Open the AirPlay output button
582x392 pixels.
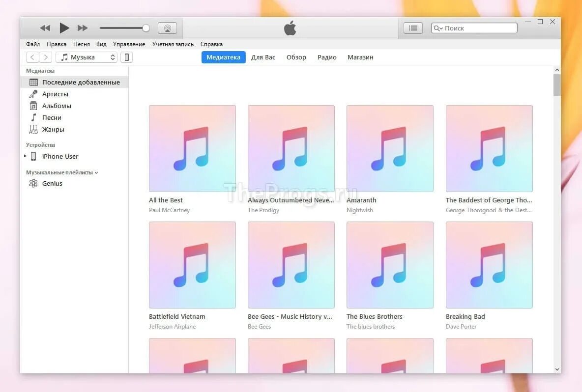(x=168, y=28)
